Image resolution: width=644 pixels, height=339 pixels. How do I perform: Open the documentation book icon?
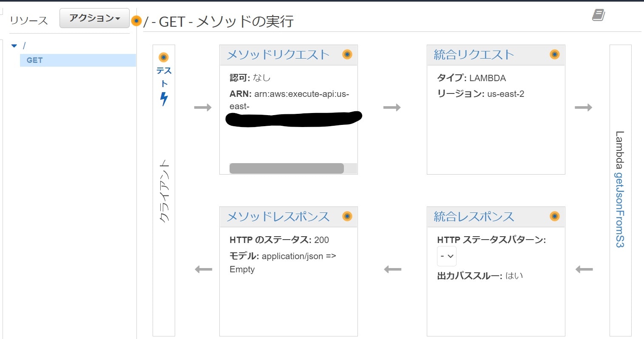point(599,15)
